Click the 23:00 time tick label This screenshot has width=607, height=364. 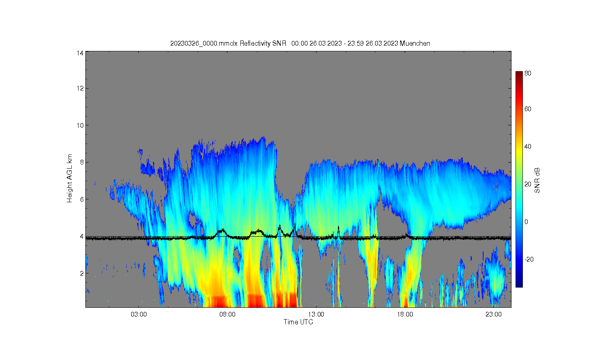494,314
